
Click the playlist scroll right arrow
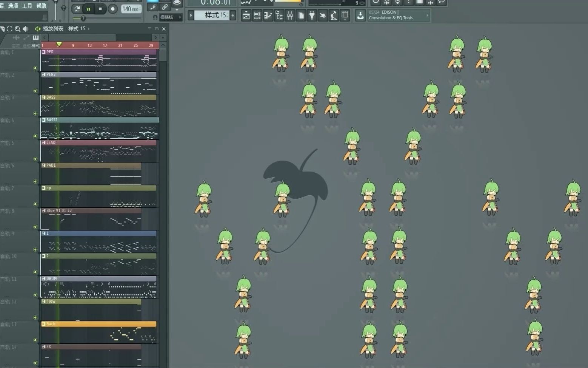click(155, 37)
